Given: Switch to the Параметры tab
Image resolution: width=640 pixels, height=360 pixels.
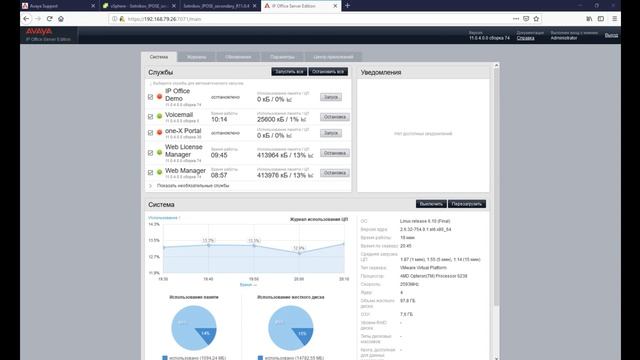Looking at the screenshot, I should pos(282,57).
